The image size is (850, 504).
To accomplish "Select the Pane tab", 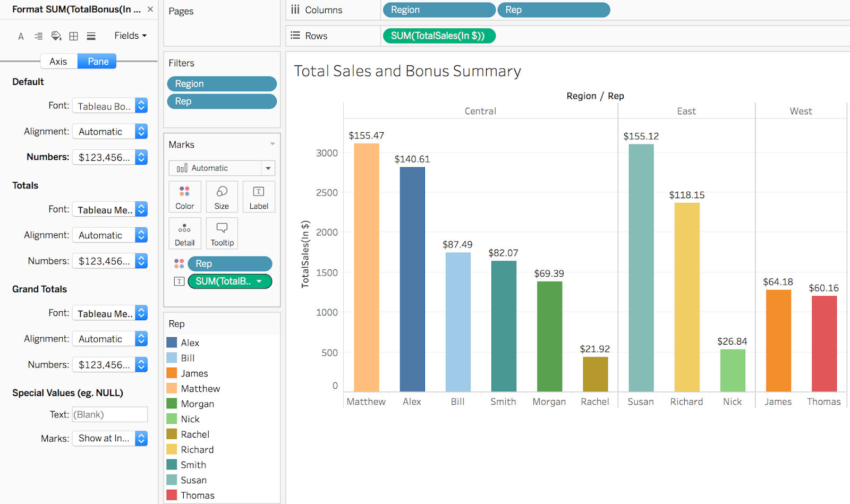I will (97, 61).
